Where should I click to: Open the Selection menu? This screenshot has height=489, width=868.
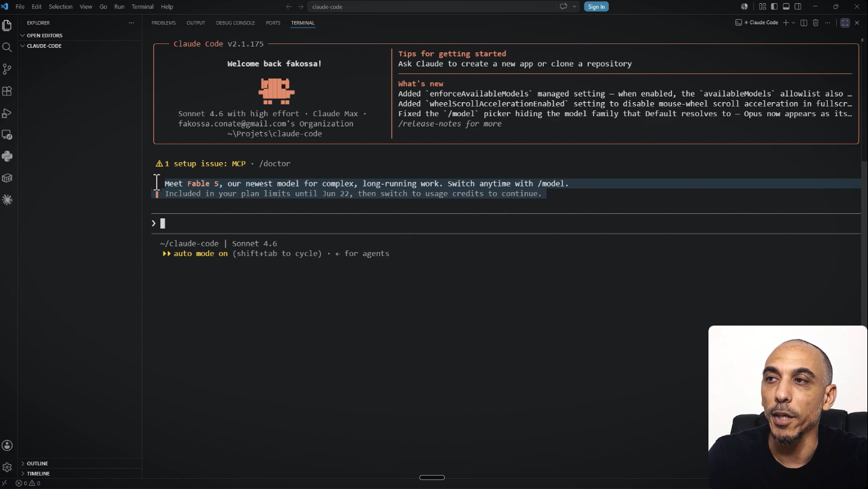[x=61, y=6]
